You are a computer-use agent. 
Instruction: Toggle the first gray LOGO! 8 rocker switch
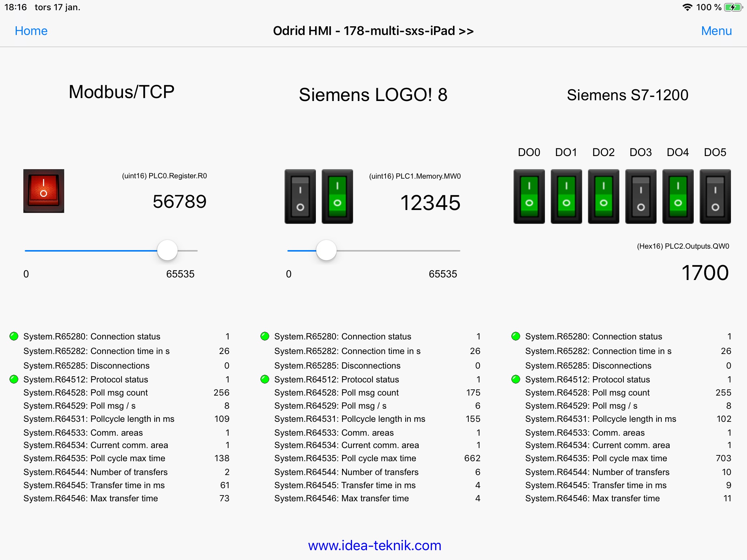(x=300, y=197)
